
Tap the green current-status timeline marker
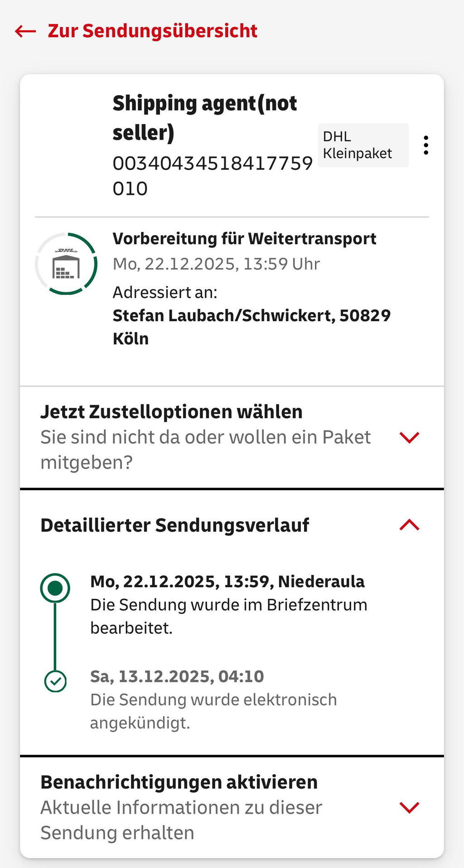point(55,588)
